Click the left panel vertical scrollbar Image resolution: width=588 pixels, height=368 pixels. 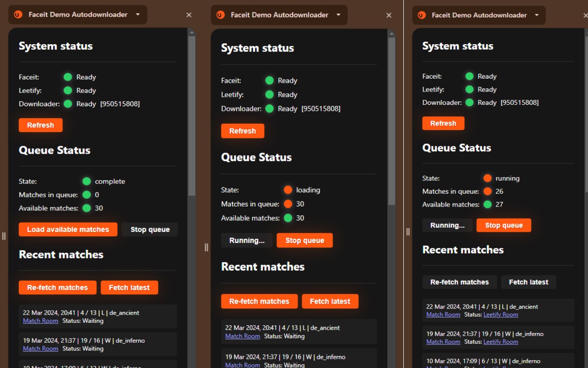click(192, 115)
